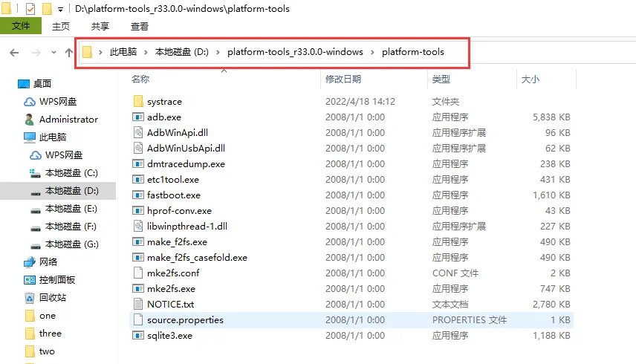This screenshot has height=364, width=636.
Task: Click the 5,838 KB size cell
Action: 551,117
